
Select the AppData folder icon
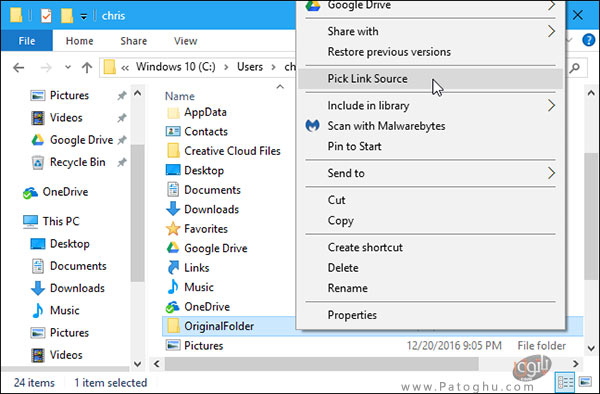173,112
